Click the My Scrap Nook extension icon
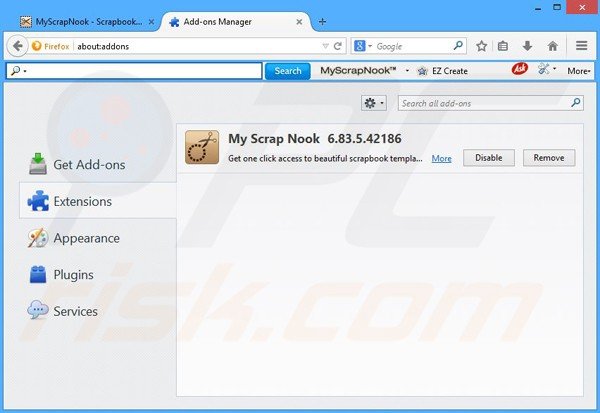This screenshot has width=600, height=413. pos(202,147)
